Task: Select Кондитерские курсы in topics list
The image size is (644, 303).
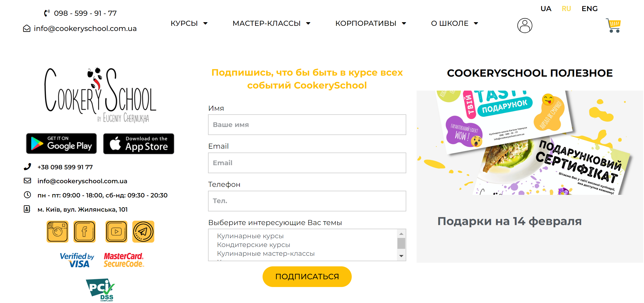Action: (x=254, y=245)
